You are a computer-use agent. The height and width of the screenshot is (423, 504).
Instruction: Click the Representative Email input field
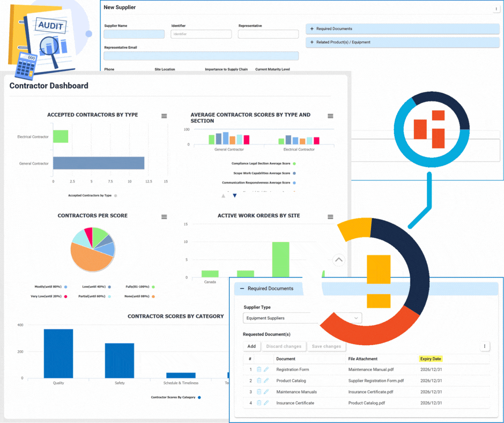(x=201, y=56)
